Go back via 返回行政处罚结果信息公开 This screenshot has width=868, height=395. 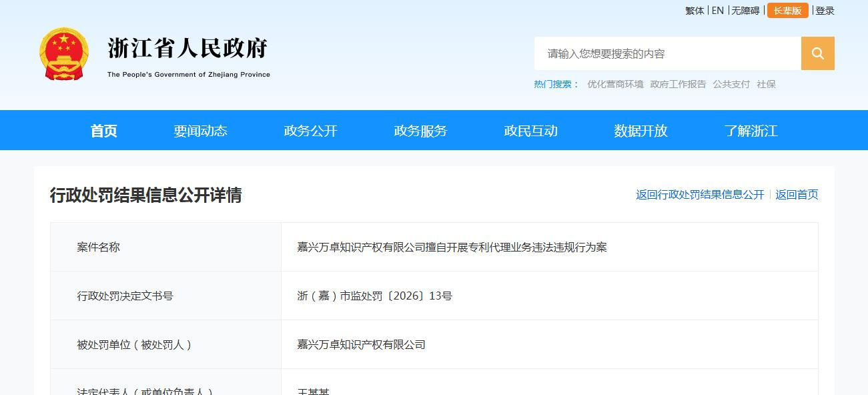pos(700,195)
